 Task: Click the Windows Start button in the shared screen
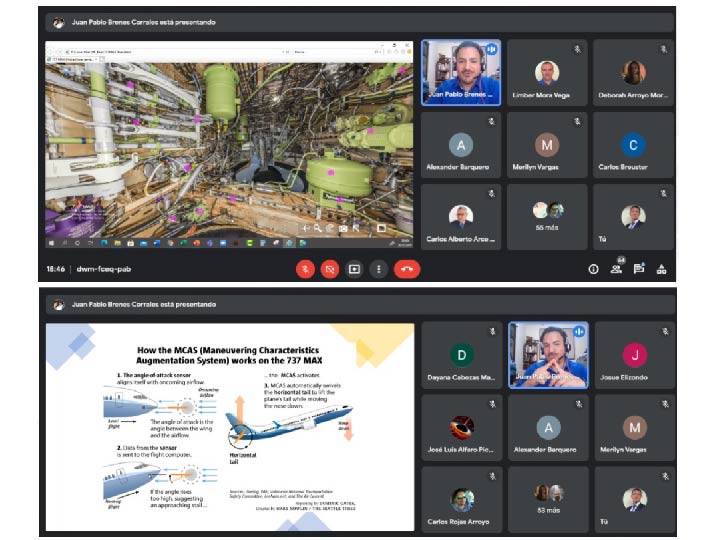click(x=51, y=243)
